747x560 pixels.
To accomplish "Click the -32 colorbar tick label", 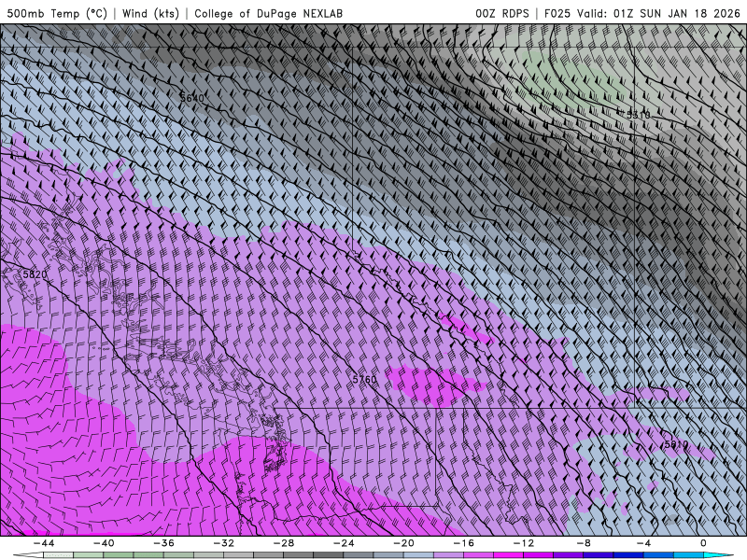I will pos(223,543).
